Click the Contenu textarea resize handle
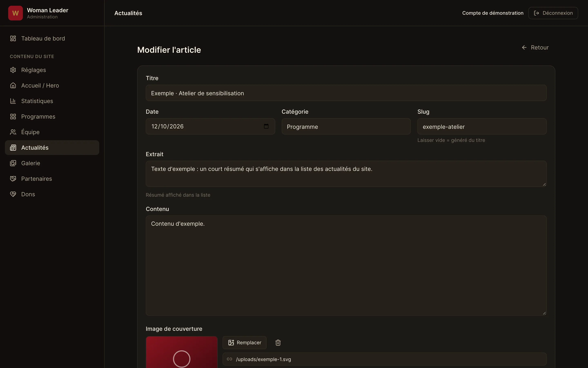Image resolution: width=588 pixels, height=368 pixels. (x=544, y=313)
